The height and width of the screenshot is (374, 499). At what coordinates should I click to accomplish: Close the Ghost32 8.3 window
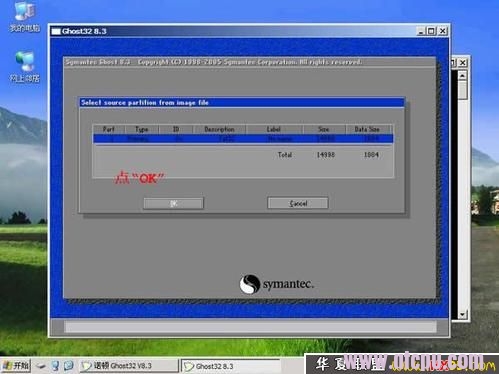[442, 31]
